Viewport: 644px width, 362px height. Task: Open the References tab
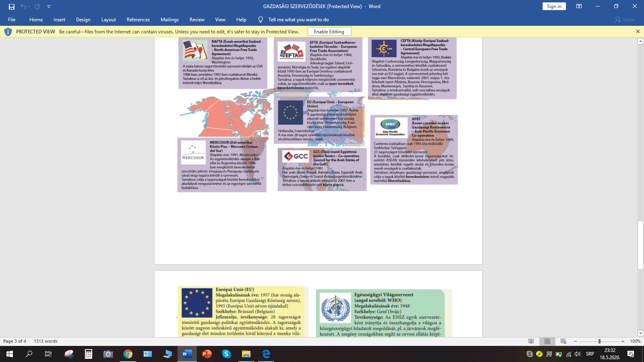(x=138, y=20)
